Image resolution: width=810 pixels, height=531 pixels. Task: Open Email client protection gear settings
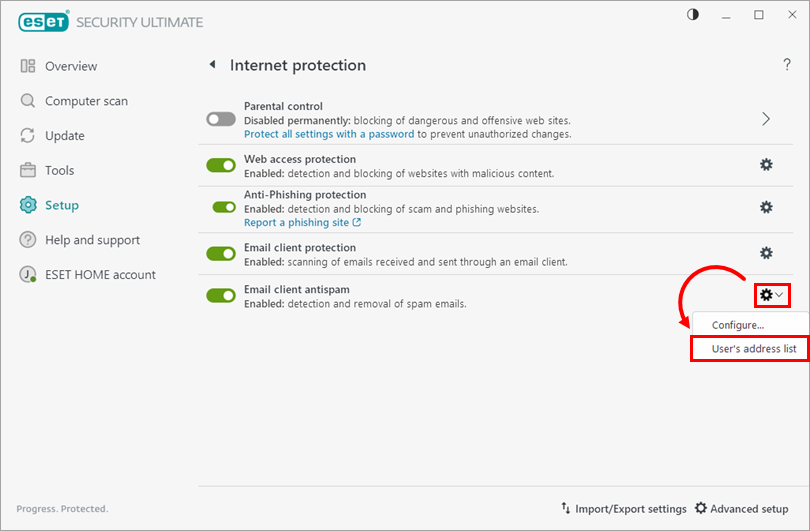(x=766, y=253)
